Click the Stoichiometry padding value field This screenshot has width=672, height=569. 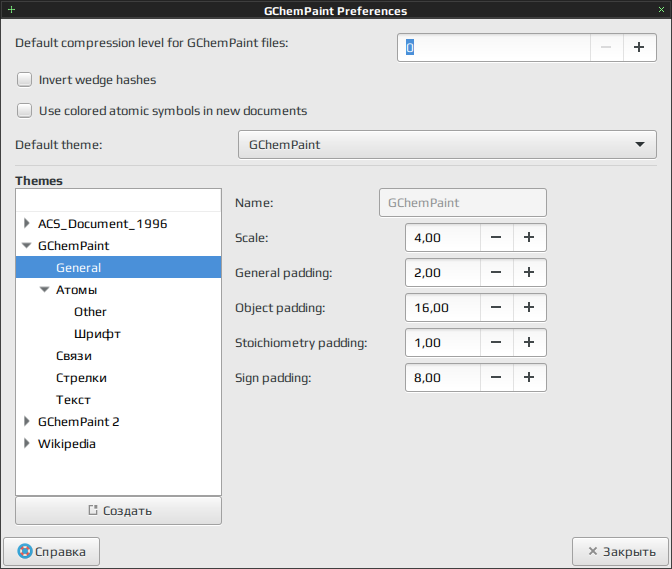[x=443, y=342]
